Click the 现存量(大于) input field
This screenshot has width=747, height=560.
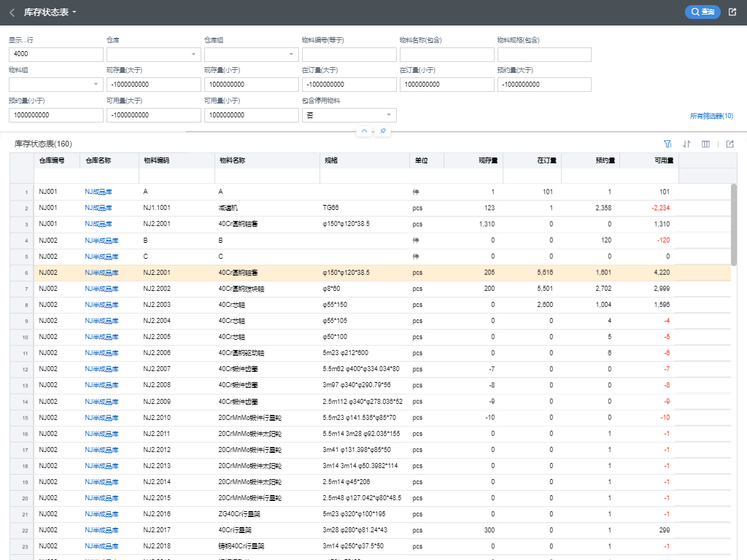coord(153,85)
